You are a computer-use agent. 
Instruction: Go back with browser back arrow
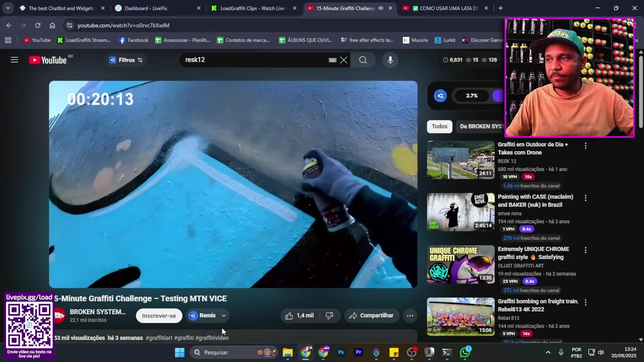point(9,25)
